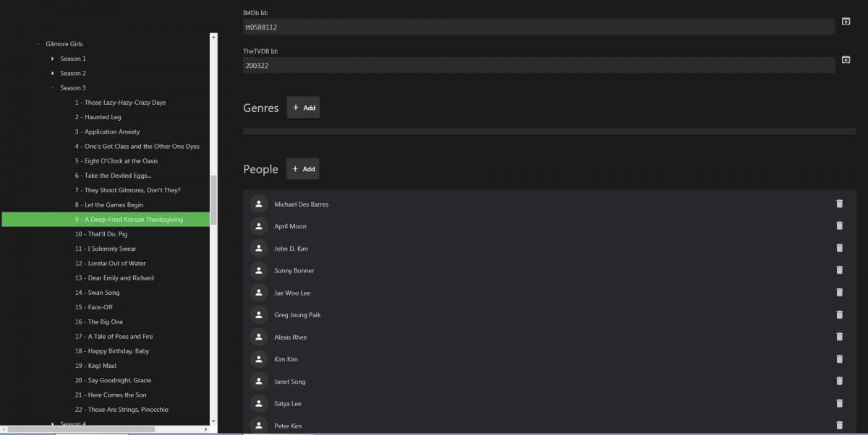
Task: Open TheTVDB Id external link icon
Action: 846,60
